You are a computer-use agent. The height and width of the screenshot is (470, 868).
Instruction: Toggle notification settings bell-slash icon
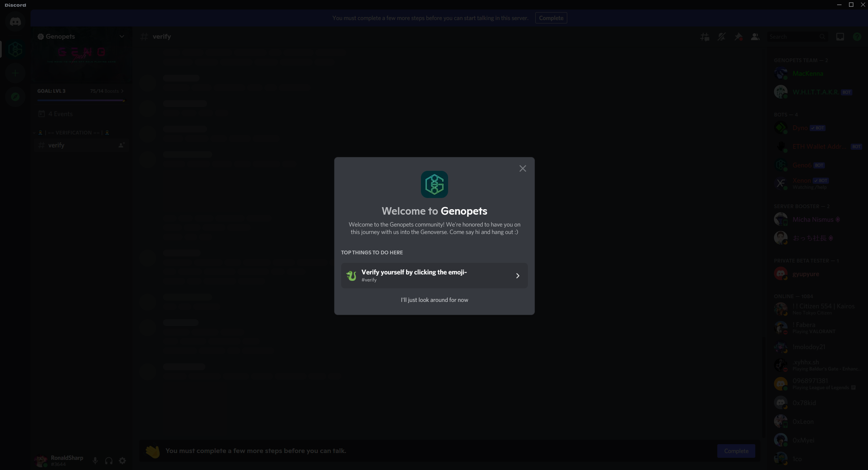click(x=721, y=37)
